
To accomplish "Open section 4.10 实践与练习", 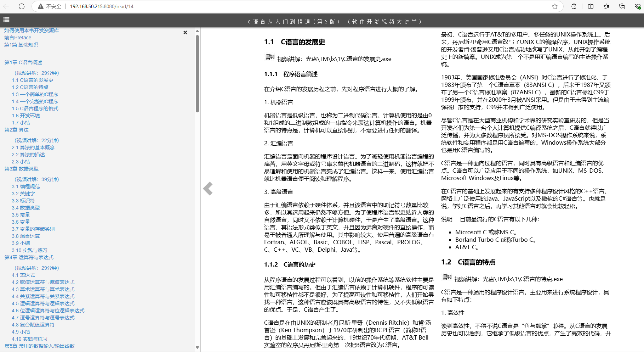I will click(30, 339).
